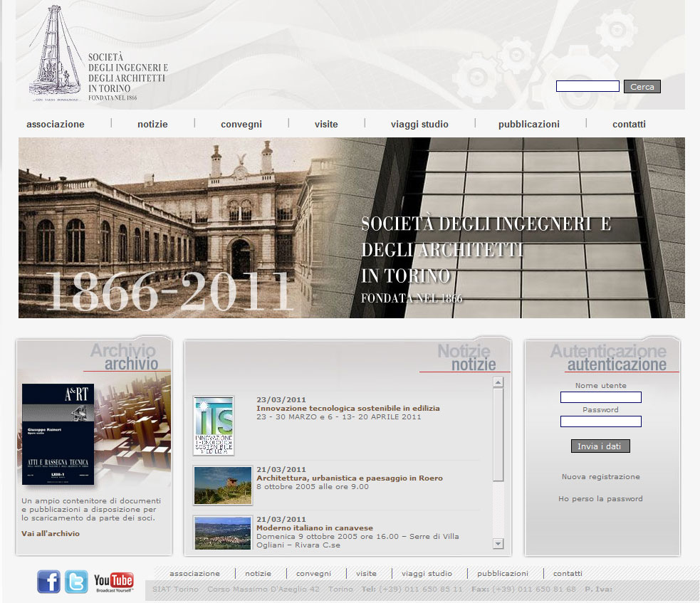Click the 'Autenticazione' panel heading

tap(608, 357)
